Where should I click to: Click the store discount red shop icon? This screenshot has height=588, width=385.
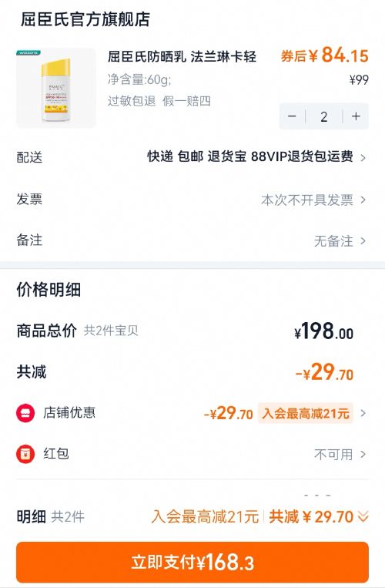coord(25,413)
